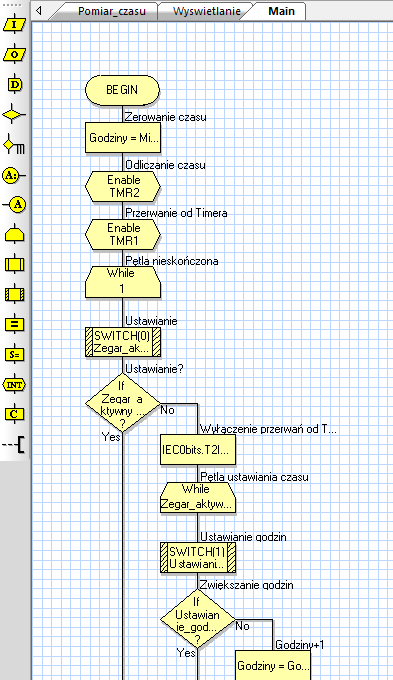This screenshot has height=680, width=393.
Task: Select the 'A:' connection point tool
Action: (14, 175)
